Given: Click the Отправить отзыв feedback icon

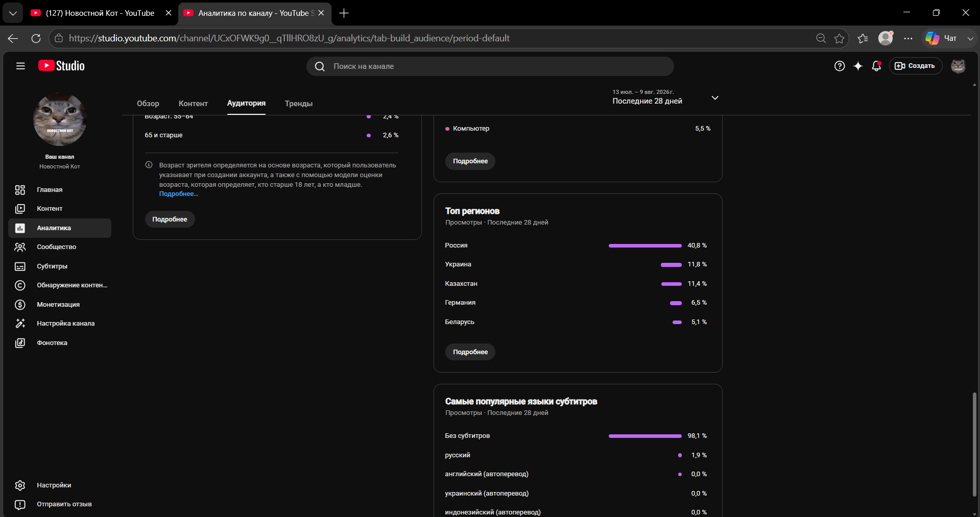Looking at the screenshot, I should (x=20, y=504).
